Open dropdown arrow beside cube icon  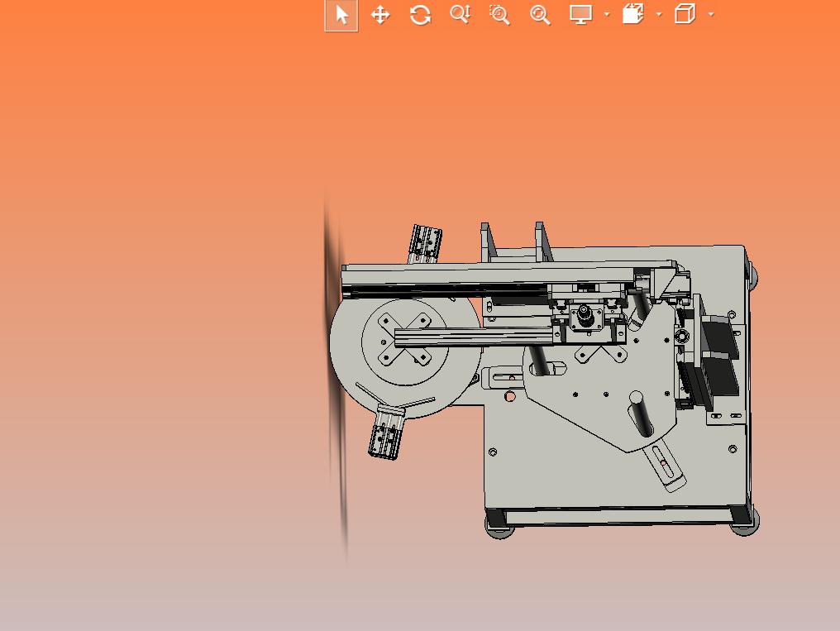[711, 14]
